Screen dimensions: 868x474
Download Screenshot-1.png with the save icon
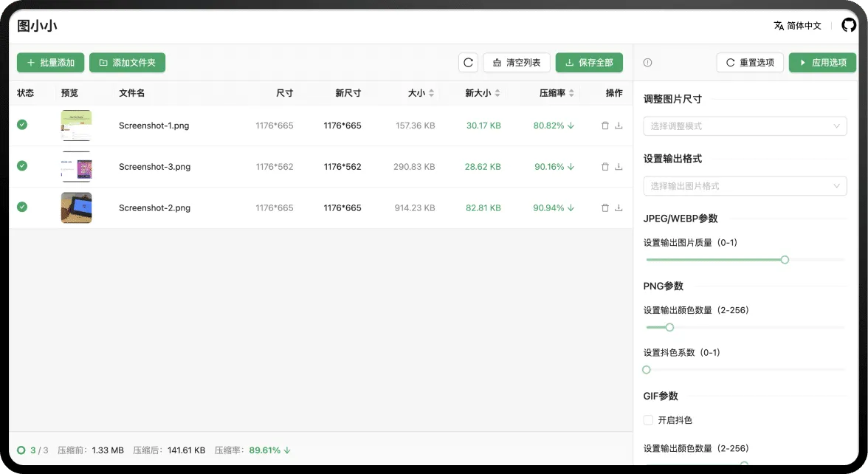pyautogui.click(x=619, y=126)
